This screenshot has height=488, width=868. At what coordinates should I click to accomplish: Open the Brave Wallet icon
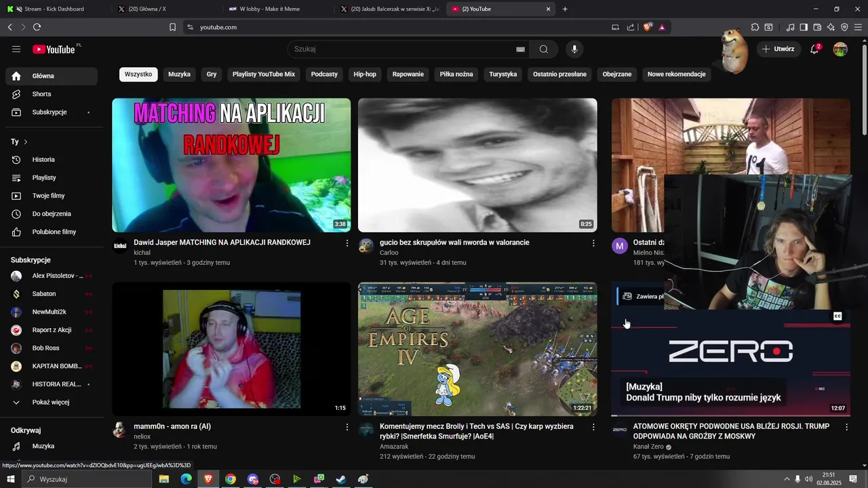(817, 27)
